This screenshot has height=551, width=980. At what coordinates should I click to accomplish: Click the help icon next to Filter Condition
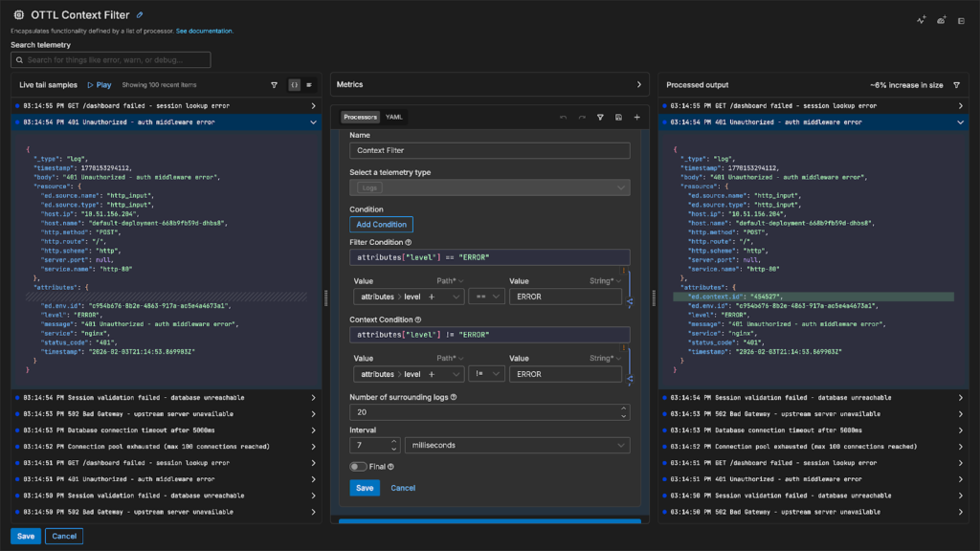pos(410,242)
